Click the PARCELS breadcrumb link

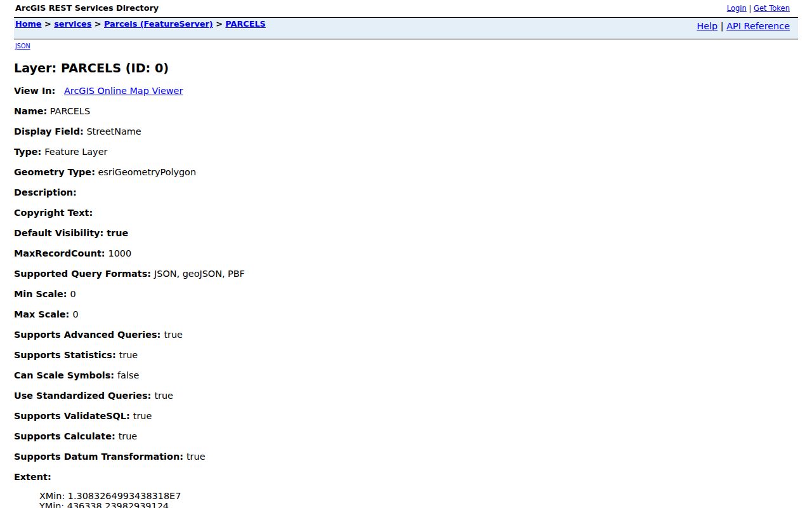(x=246, y=24)
